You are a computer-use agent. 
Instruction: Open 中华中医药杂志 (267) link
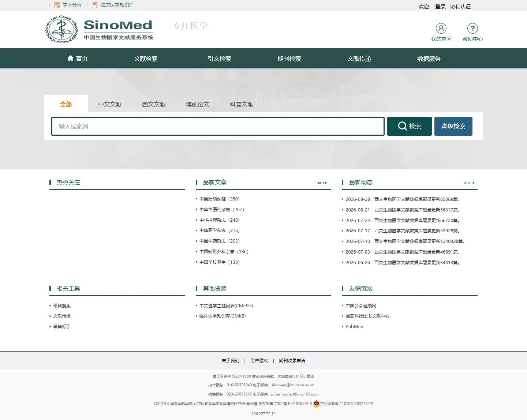[x=222, y=210]
